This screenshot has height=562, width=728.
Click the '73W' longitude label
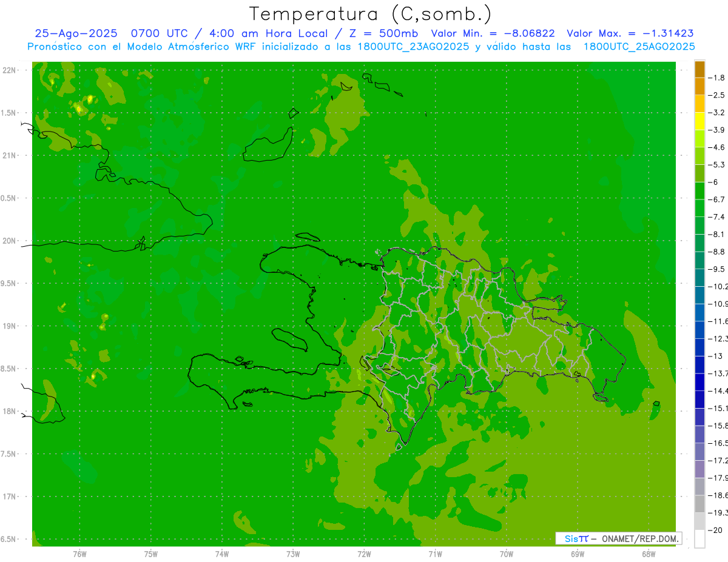[x=293, y=554]
